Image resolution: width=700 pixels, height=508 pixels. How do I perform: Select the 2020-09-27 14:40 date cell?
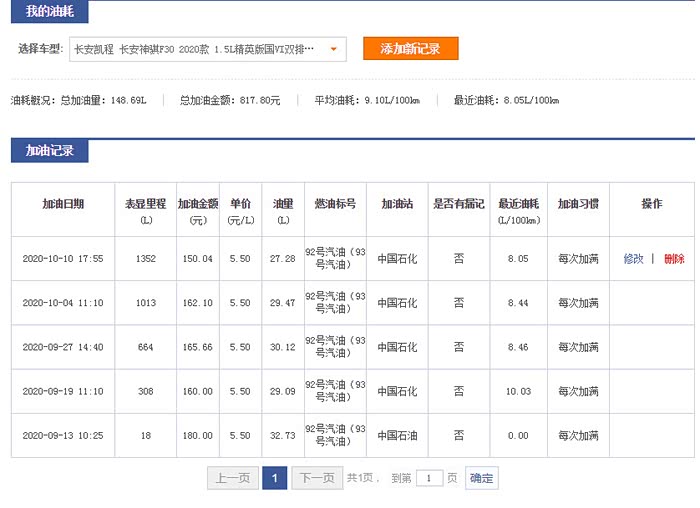pyautogui.click(x=63, y=347)
